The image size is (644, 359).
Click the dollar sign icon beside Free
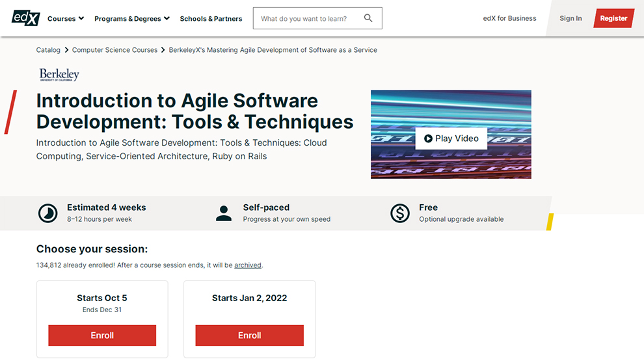coord(400,213)
